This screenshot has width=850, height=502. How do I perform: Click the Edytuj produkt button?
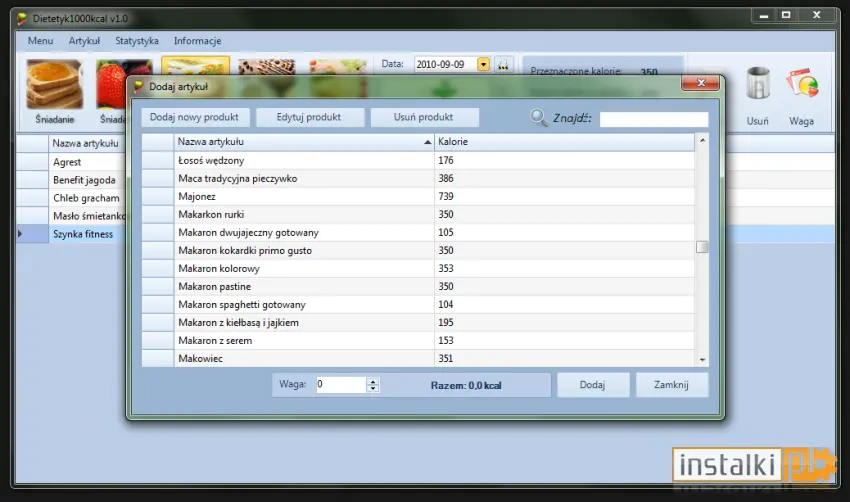pos(308,117)
